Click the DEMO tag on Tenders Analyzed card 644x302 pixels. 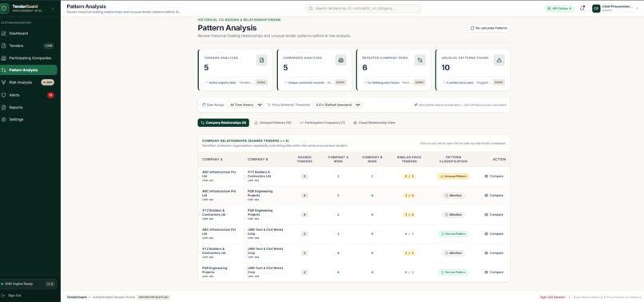(x=260, y=82)
